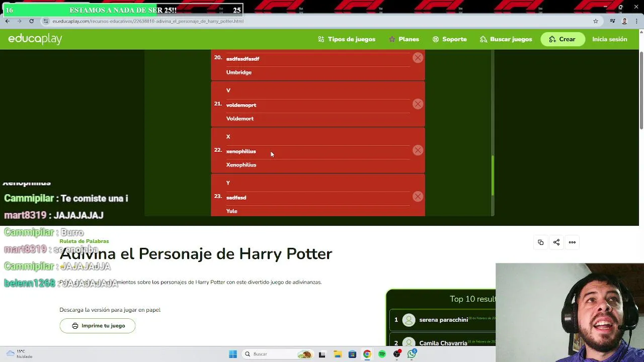Image resolution: width=644 pixels, height=362 pixels.
Task: Open the three-dots more options menu
Action: pos(572,242)
